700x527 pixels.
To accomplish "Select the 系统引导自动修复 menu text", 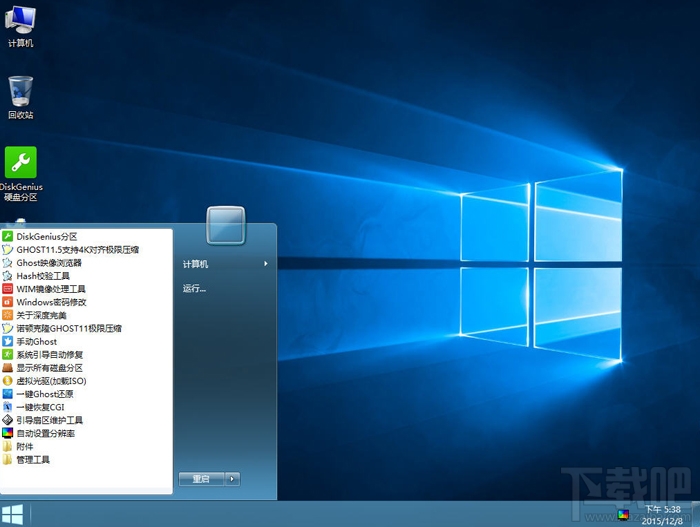I will (50, 355).
